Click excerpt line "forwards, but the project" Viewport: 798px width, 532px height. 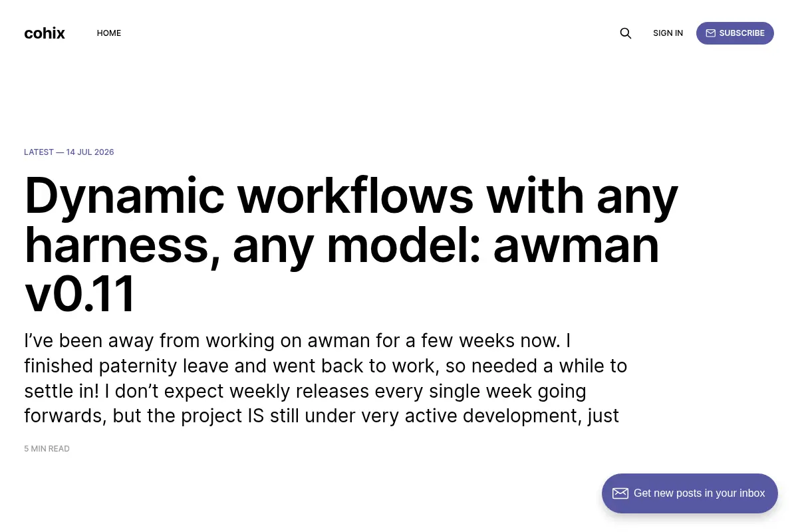322,416
